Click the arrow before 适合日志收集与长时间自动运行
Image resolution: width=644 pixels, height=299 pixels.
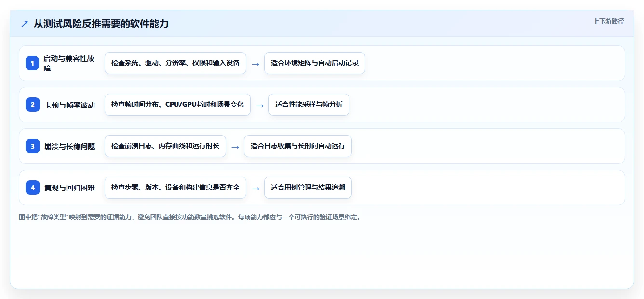(x=235, y=147)
